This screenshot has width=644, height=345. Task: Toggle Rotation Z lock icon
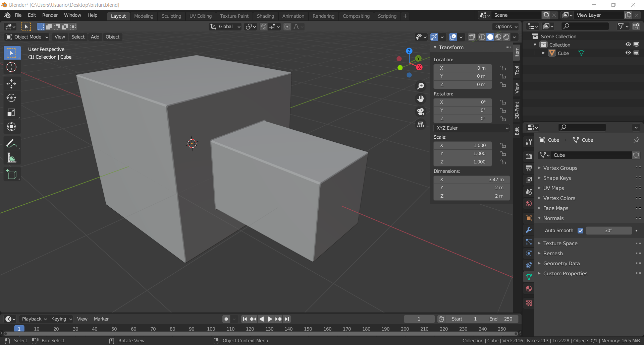[502, 119]
